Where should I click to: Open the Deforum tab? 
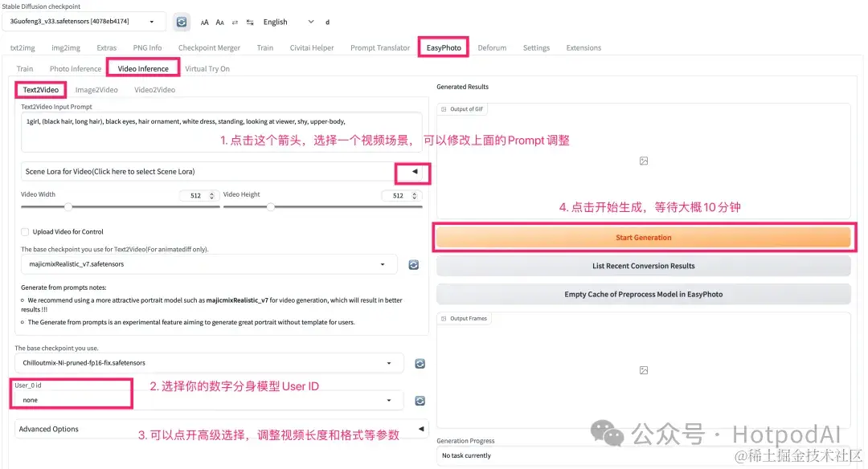click(x=492, y=47)
